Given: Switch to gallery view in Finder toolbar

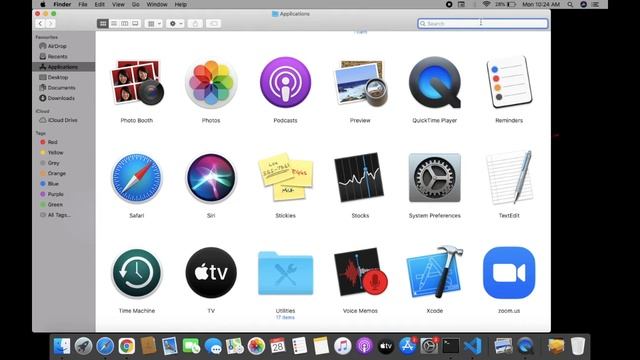Looking at the screenshot, I should click(x=135, y=24).
